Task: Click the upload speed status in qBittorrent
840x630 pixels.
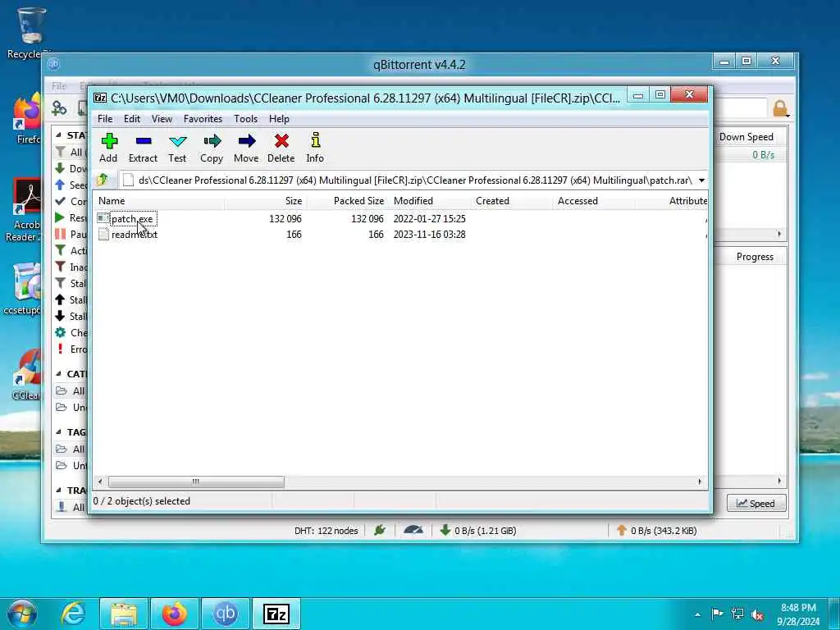Action: click(656, 531)
